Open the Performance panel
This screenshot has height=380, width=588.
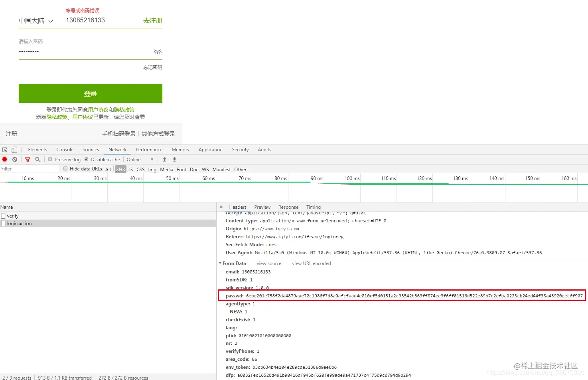149,150
